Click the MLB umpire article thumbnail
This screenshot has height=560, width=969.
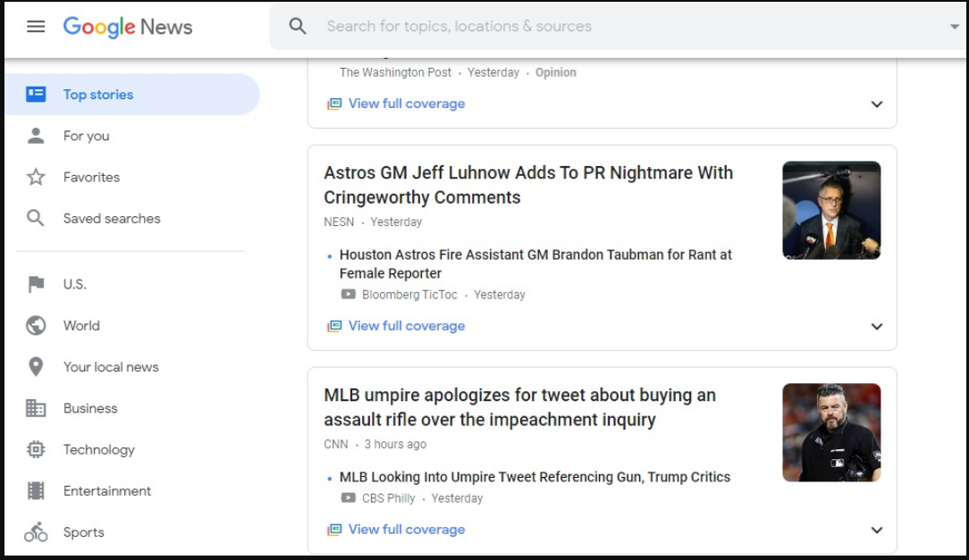[832, 432]
